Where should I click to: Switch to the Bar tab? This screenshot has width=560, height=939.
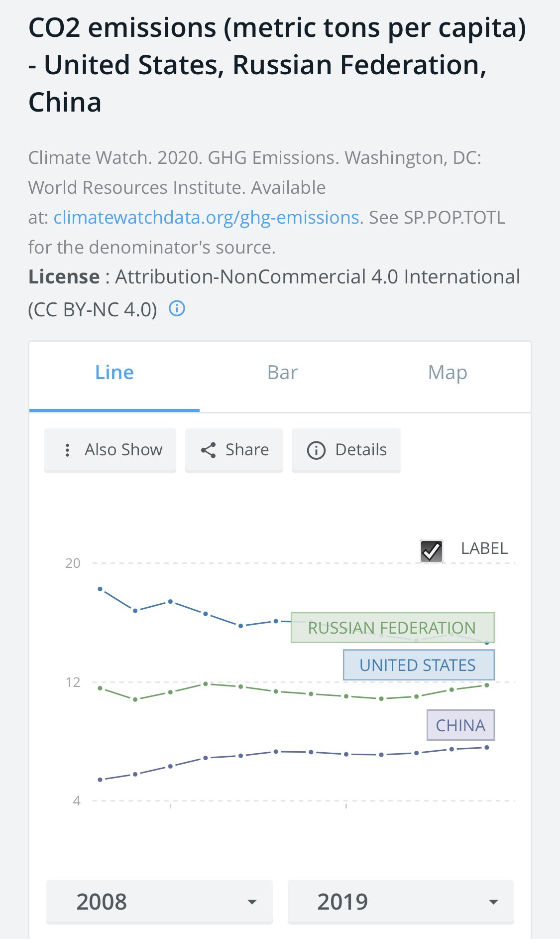click(282, 373)
